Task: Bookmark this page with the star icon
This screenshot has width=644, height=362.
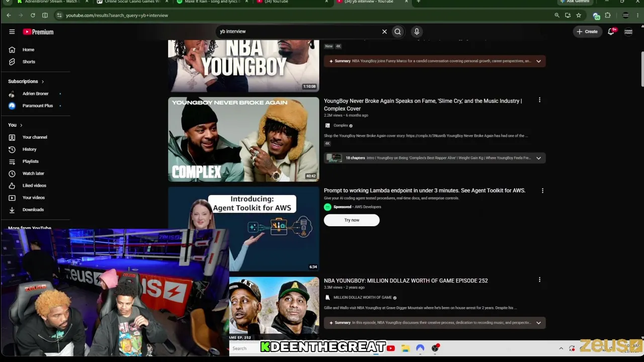Action: [579, 15]
